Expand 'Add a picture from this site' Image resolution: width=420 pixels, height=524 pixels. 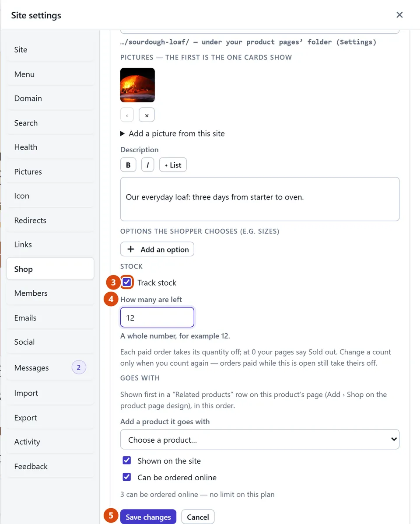[172, 134]
